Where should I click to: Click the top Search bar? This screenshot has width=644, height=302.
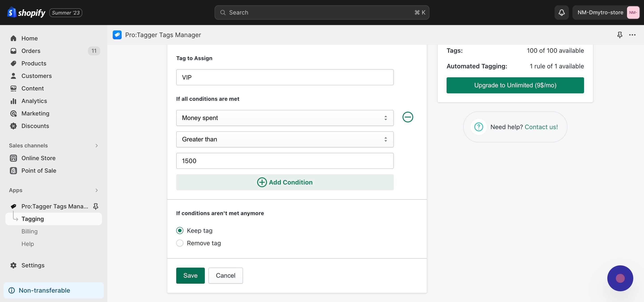click(x=322, y=13)
